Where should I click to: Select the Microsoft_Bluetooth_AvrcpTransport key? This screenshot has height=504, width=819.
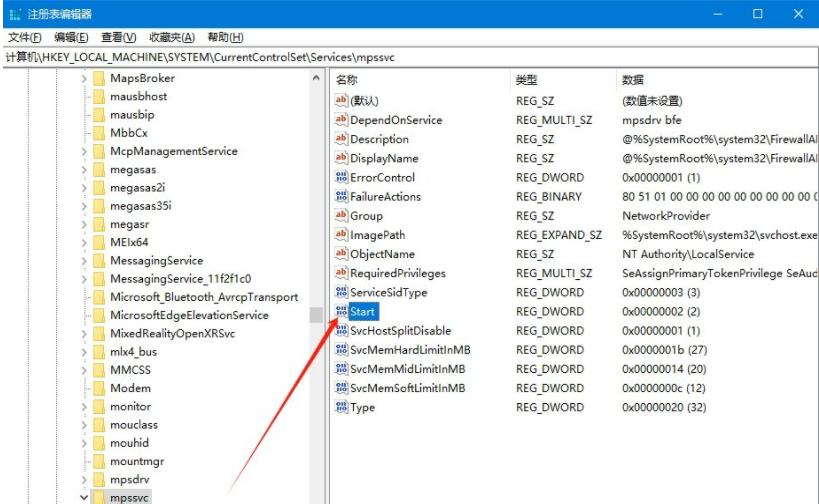click(x=204, y=297)
